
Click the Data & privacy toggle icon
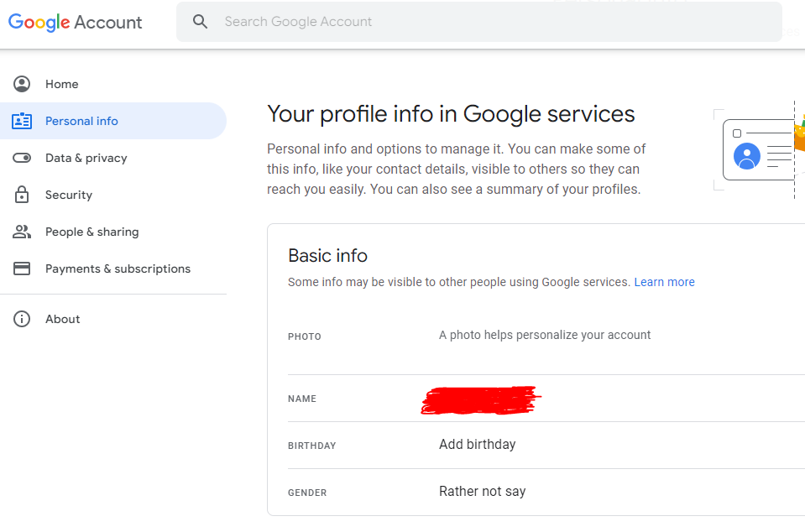point(22,158)
